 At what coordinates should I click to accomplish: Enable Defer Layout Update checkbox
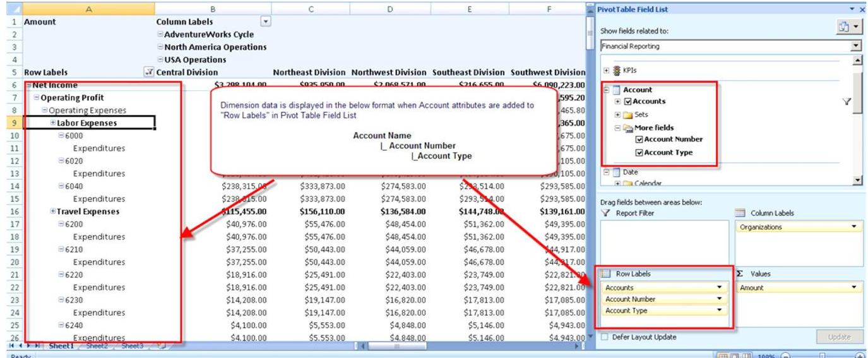click(x=605, y=337)
